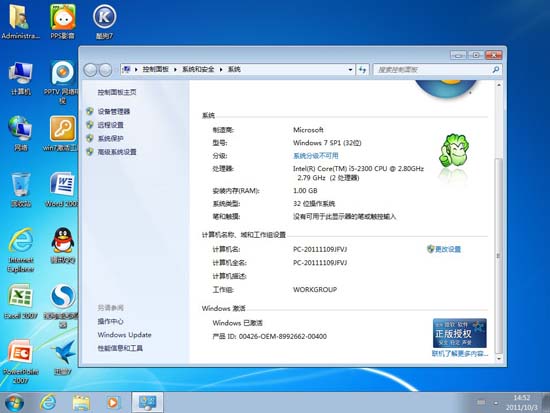Click the vertical scrollbar thumb
The height and width of the screenshot is (413, 550).
pyautogui.click(x=498, y=255)
